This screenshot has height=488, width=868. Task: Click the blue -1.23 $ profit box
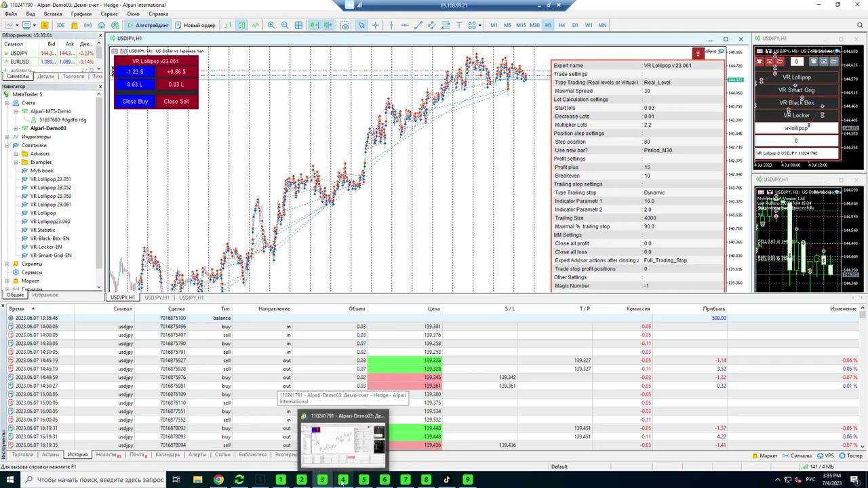[x=135, y=72]
